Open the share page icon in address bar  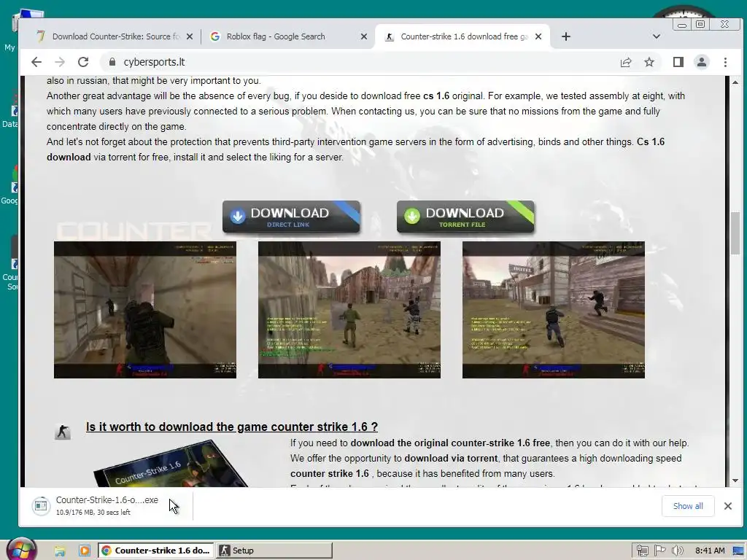click(x=626, y=62)
